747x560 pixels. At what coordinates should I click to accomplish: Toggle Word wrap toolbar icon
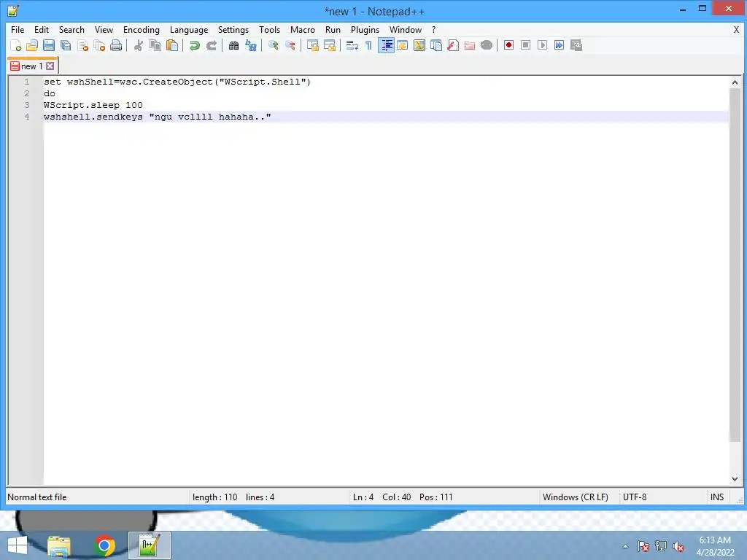(x=352, y=45)
